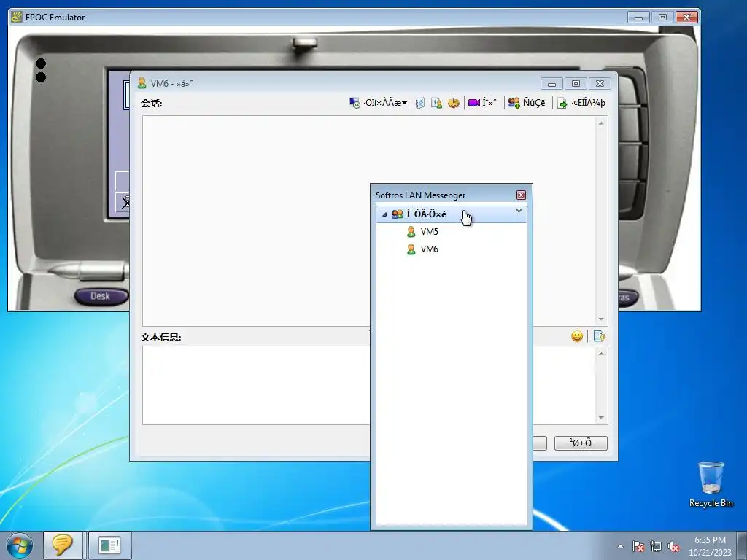The image size is (747, 560).
Task: Open the group header chevron dropdown
Action: [519, 211]
